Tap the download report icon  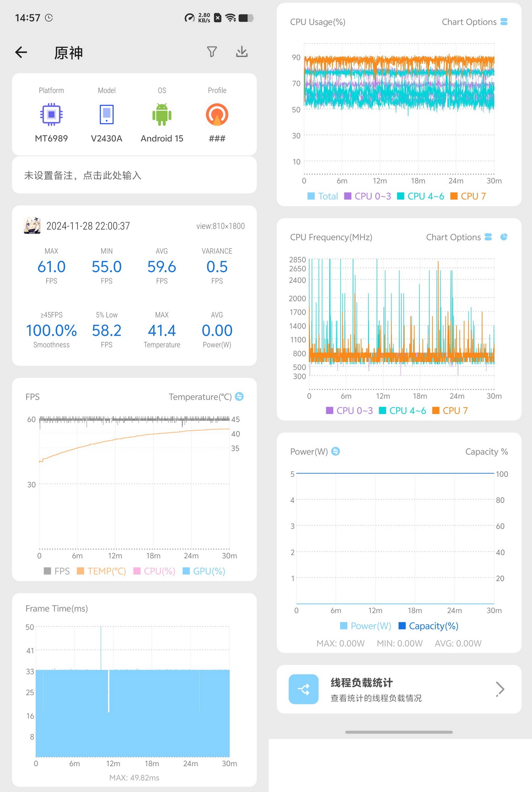pos(242,52)
